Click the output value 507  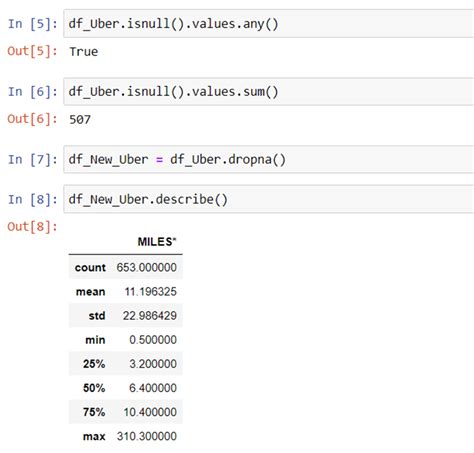(80, 119)
